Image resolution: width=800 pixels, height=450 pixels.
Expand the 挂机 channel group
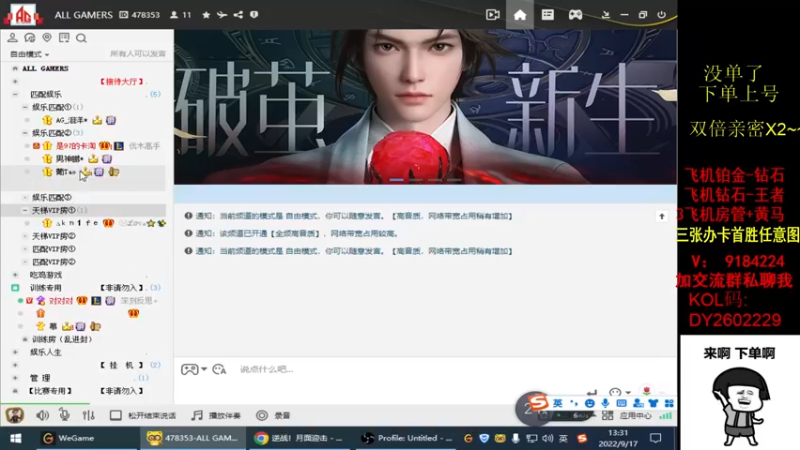click(15, 365)
